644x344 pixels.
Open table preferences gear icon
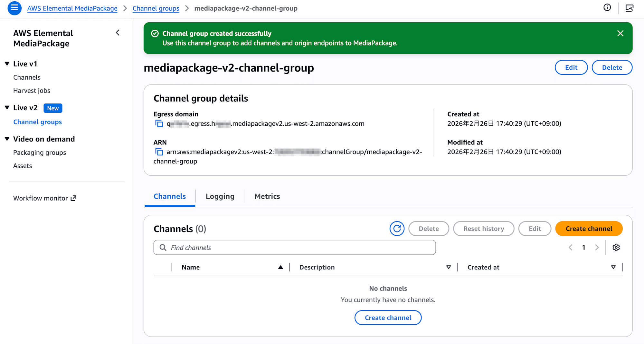(x=616, y=248)
